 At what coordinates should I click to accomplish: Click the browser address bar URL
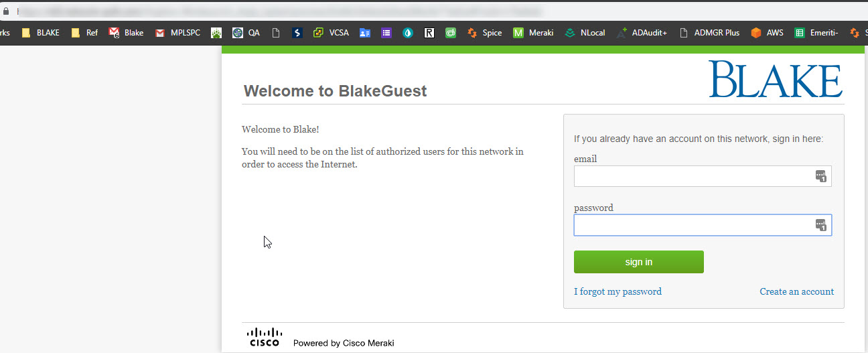281,11
